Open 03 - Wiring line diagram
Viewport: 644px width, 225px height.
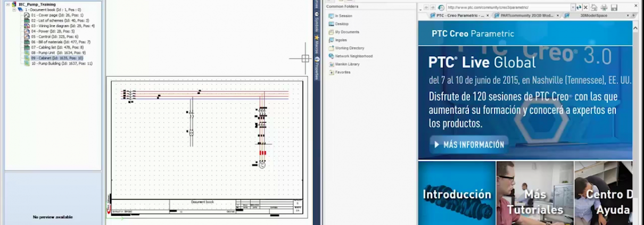63,26
